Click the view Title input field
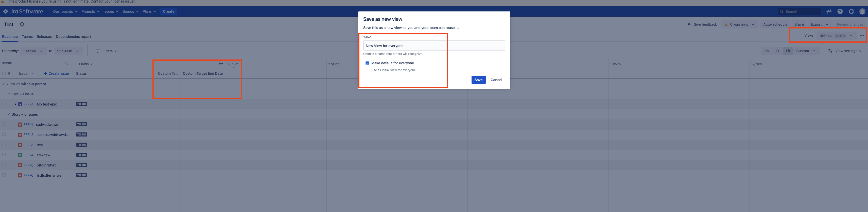 coord(434,46)
